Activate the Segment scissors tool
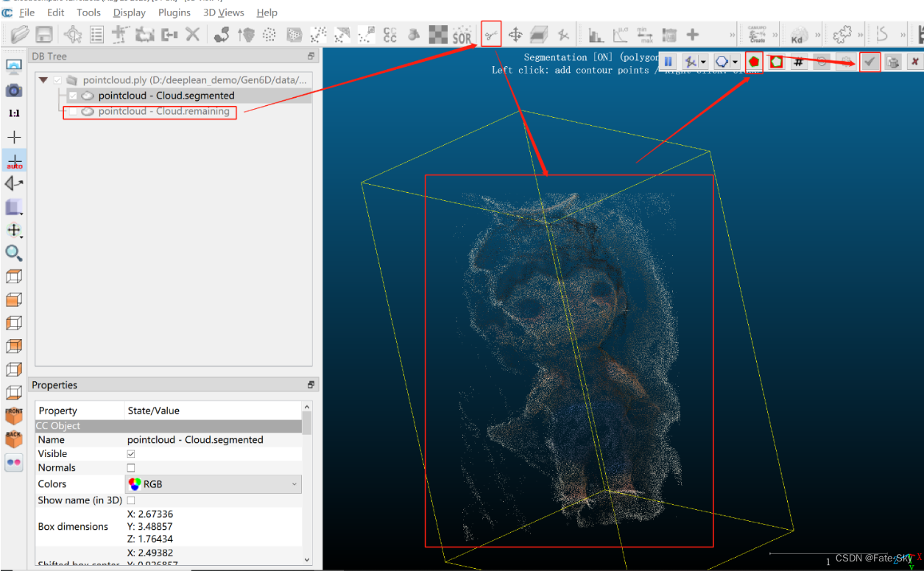924x571 pixels. (491, 34)
